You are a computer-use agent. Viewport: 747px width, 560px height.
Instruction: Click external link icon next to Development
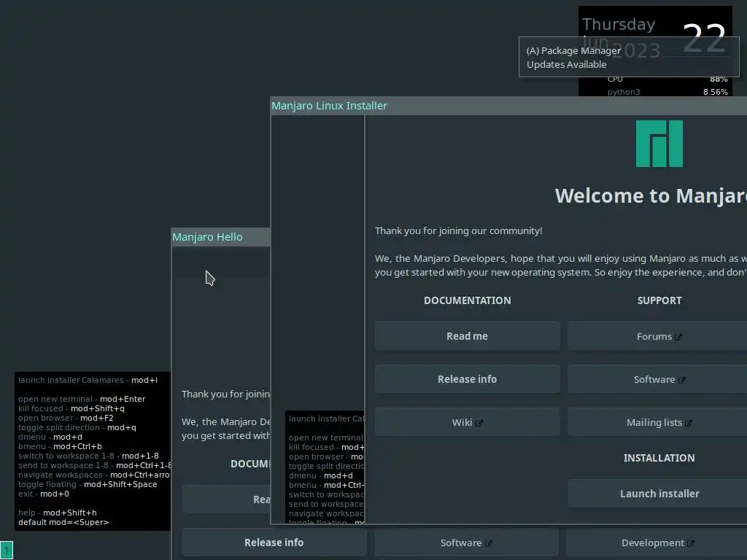tap(691, 543)
